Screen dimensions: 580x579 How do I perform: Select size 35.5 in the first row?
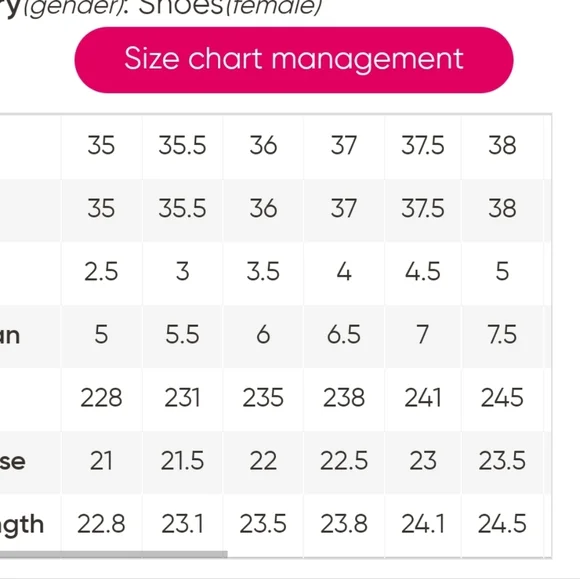click(x=182, y=145)
